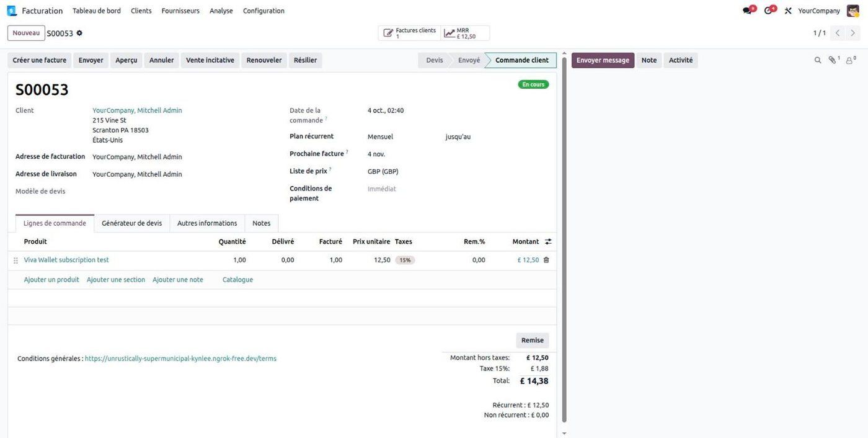This screenshot has width=868, height=438.
Task: Go to the previous record arrow
Action: coord(838,33)
